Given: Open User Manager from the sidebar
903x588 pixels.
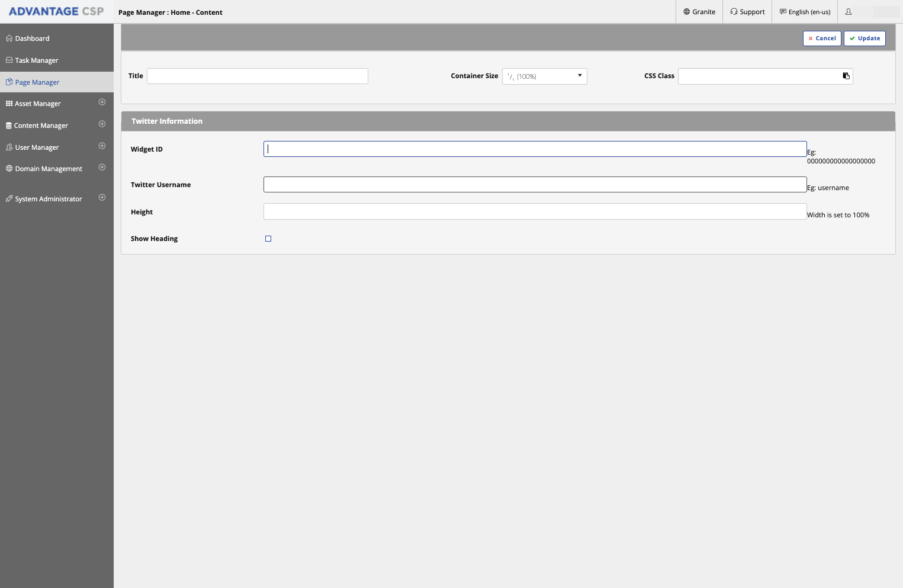Looking at the screenshot, I should point(37,147).
